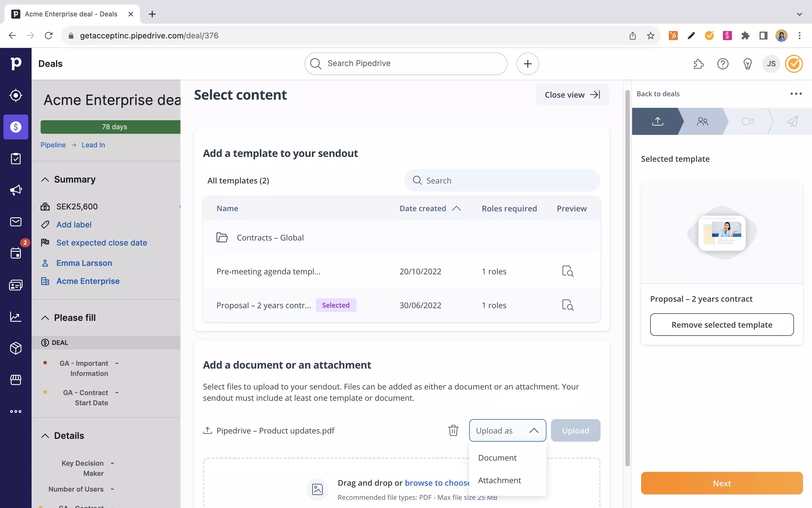The image size is (812, 508).
Task: Open Activities calendar icon with badge
Action: coord(16,253)
